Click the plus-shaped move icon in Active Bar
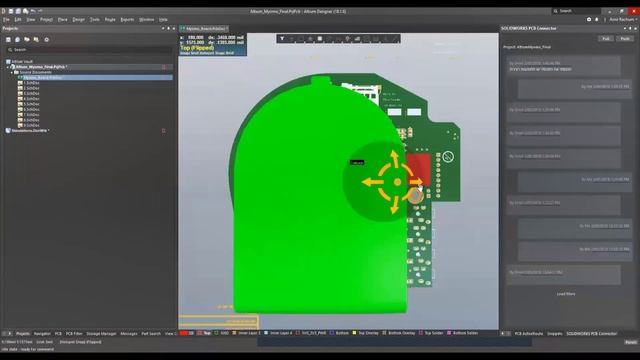640x360 pixels. click(x=291, y=39)
